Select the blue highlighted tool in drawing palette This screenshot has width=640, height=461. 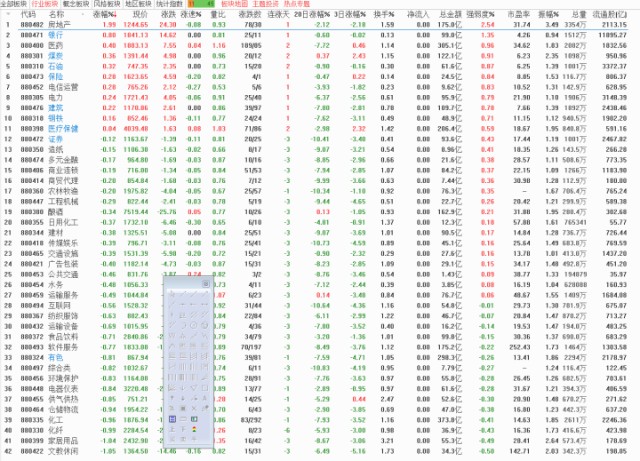click(x=172, y=418)
